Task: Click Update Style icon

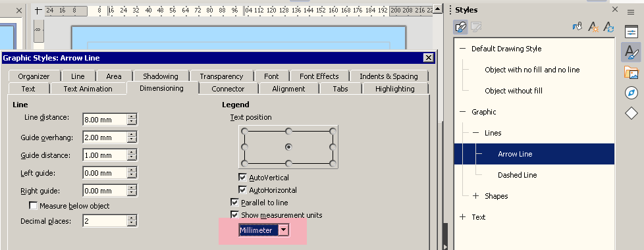Action: 608,27
